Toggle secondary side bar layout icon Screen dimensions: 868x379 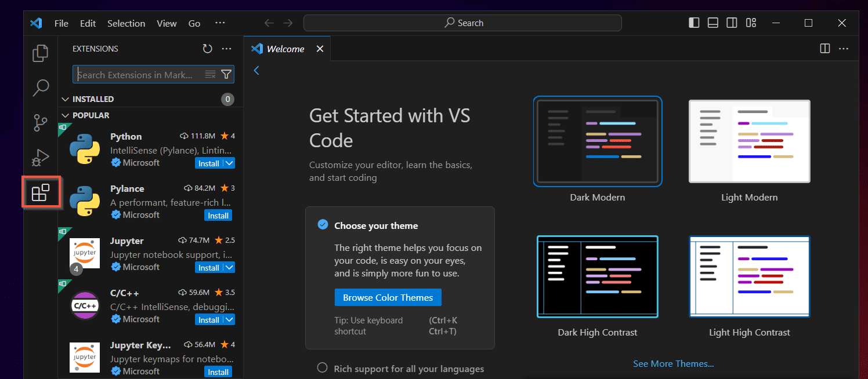pos(732,23)
